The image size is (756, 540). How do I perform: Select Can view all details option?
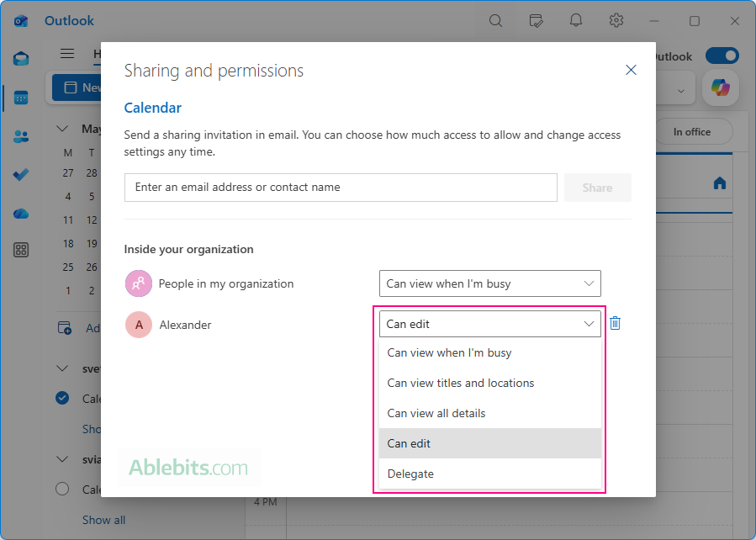tap(490, 413)
